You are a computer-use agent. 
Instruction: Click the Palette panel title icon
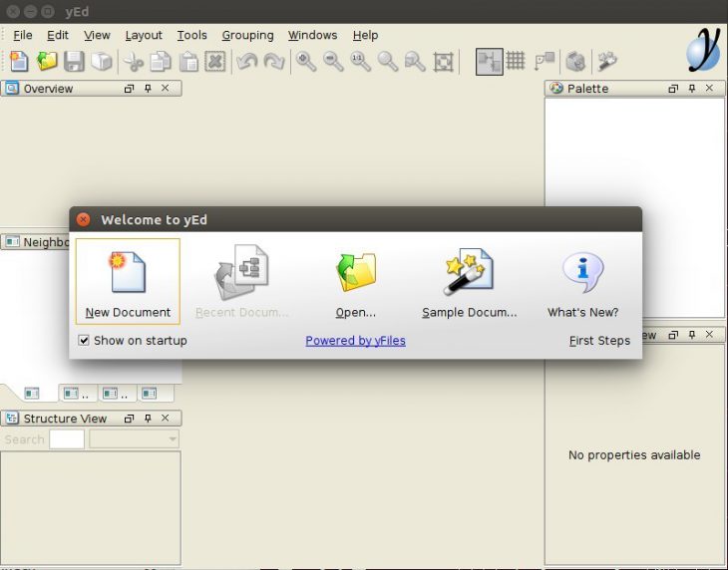coord(556,88)
